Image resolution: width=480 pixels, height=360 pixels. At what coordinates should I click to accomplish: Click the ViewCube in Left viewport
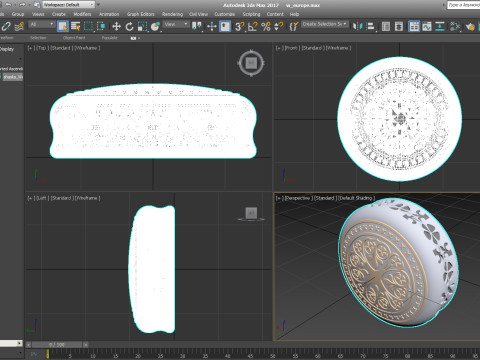pyautogui.click(x=251, y=213)
